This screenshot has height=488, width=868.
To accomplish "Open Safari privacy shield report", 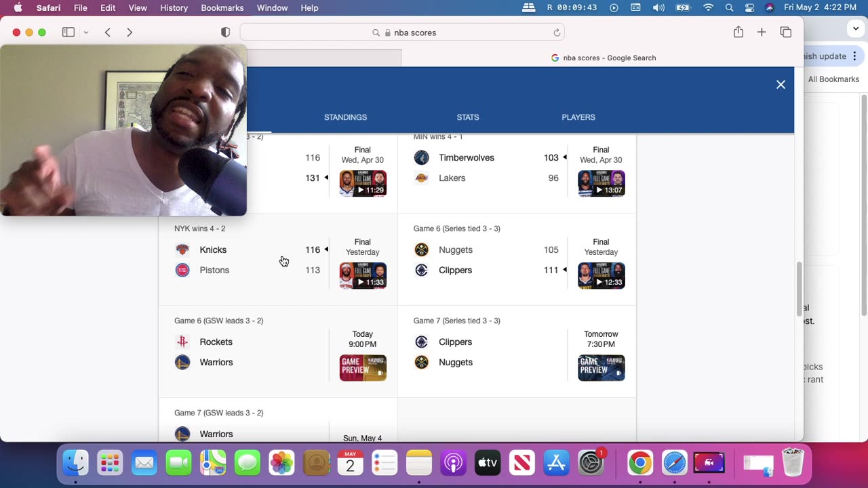I will click(226, 33).
